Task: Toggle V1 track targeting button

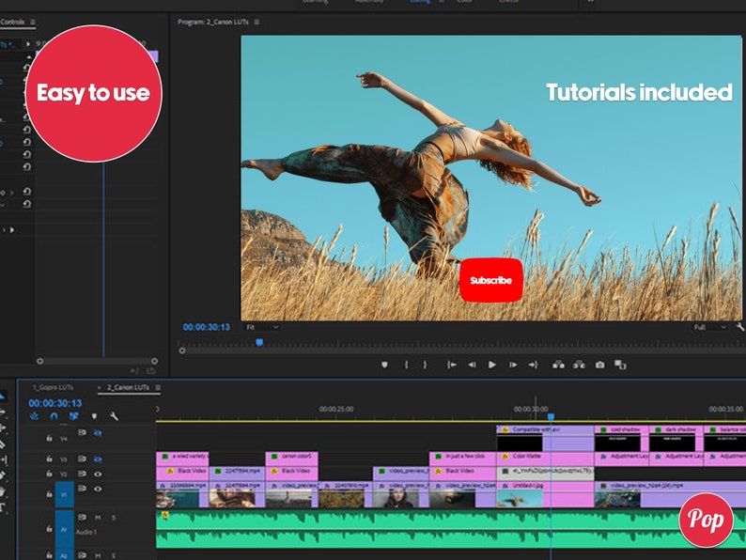Action: 64,494
